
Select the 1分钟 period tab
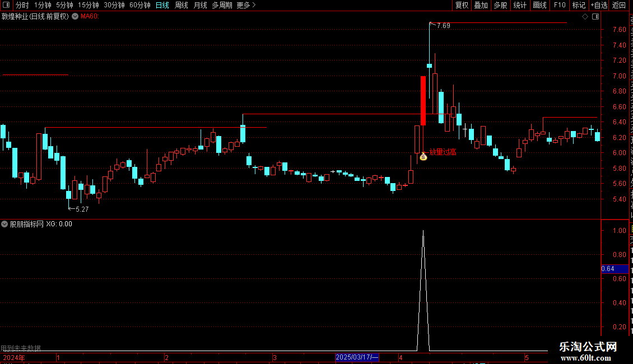click(x=43, y=5)
